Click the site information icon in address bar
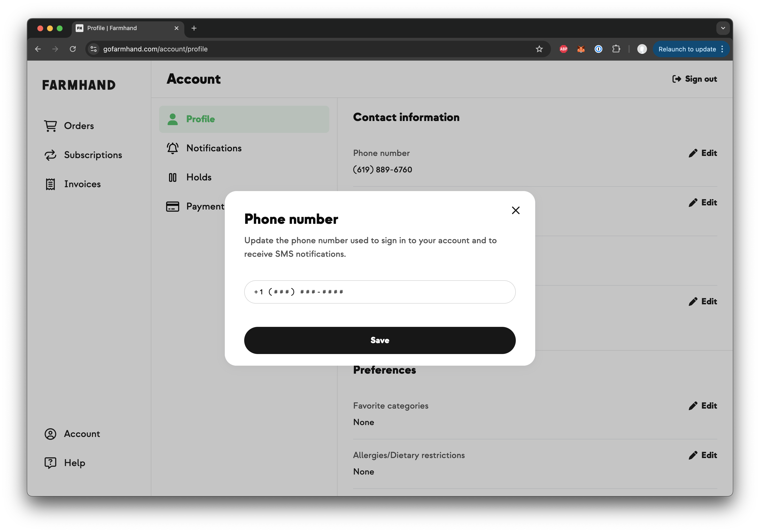The height and width of the screenshot is (532, 760). [x=94, y=49]
